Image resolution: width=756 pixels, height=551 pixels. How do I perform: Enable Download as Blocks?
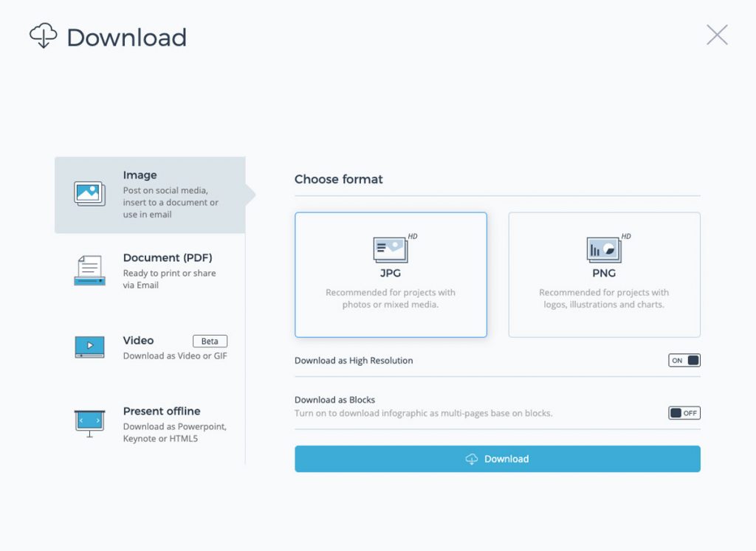[x=684, y=413]
